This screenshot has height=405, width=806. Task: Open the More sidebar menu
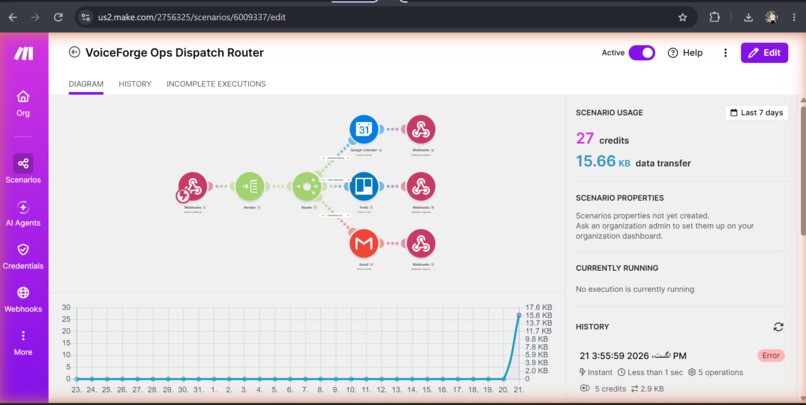[x=23, y=343]
